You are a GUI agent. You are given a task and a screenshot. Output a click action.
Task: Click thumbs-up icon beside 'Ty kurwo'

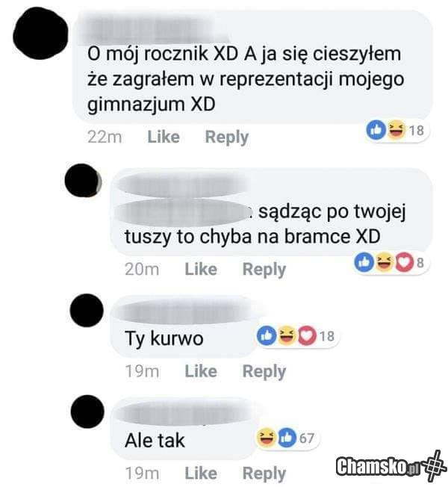click(x=267, y=336)
